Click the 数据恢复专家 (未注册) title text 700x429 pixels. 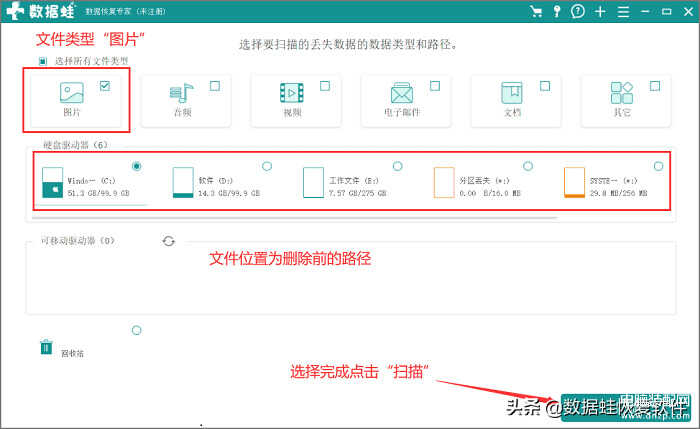125,12
